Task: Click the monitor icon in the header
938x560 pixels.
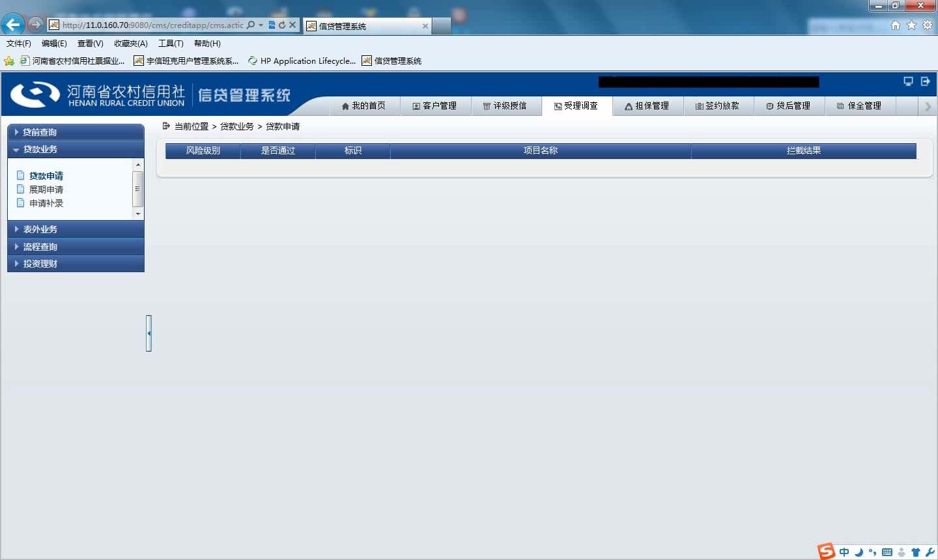Action: tap(908, 81)
